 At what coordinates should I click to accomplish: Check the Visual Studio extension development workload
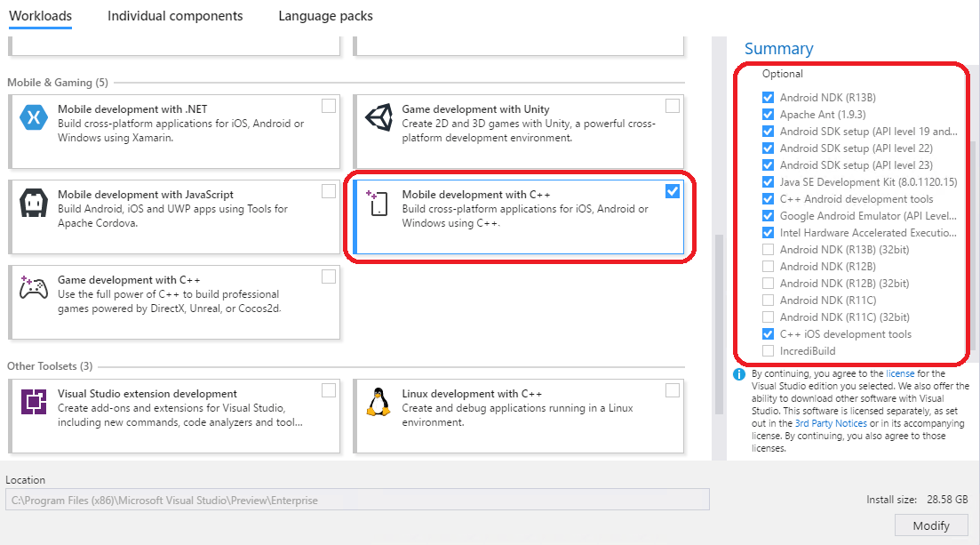click(329, 390)
